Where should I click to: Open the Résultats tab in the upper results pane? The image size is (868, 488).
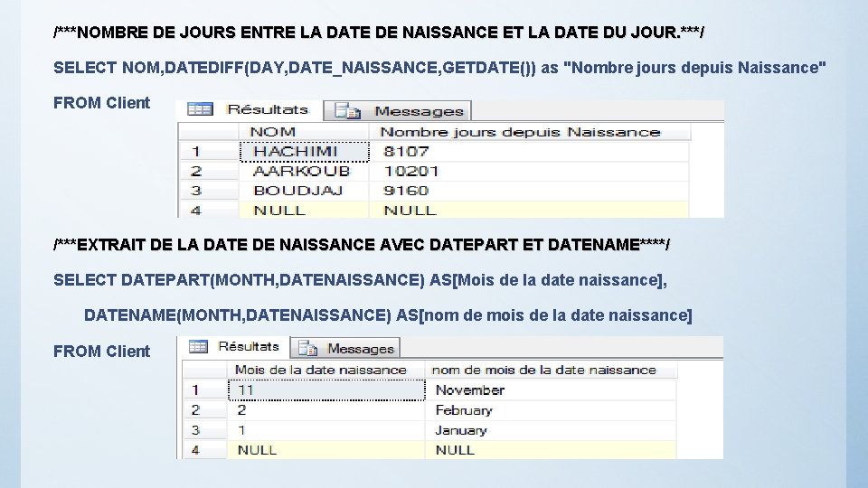tap(250, 109)
